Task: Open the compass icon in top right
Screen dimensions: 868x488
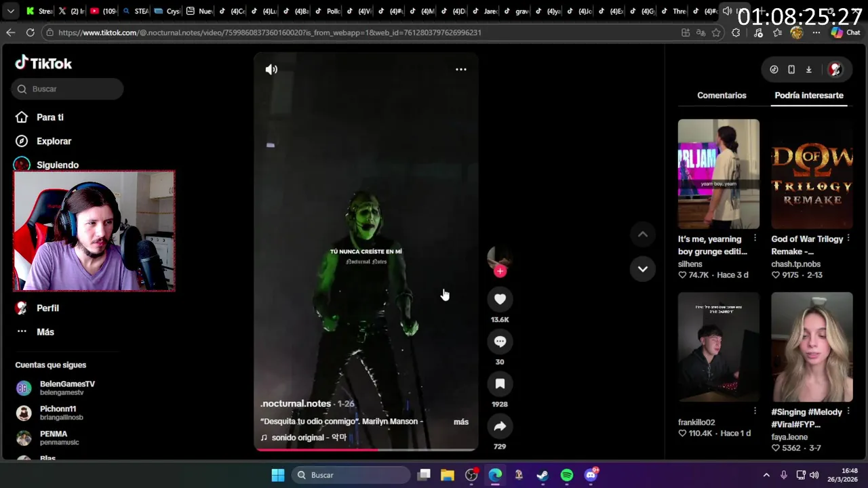Action: [774, 69]
